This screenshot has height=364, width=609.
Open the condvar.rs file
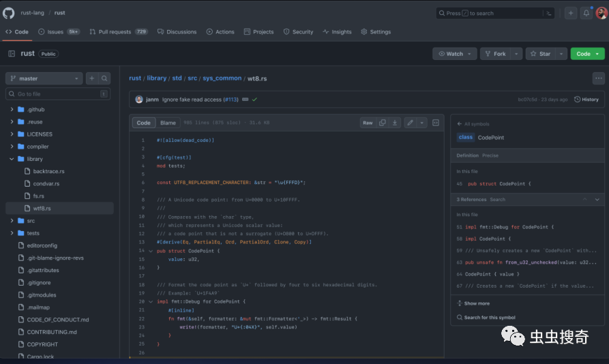[x=46, y=183]
